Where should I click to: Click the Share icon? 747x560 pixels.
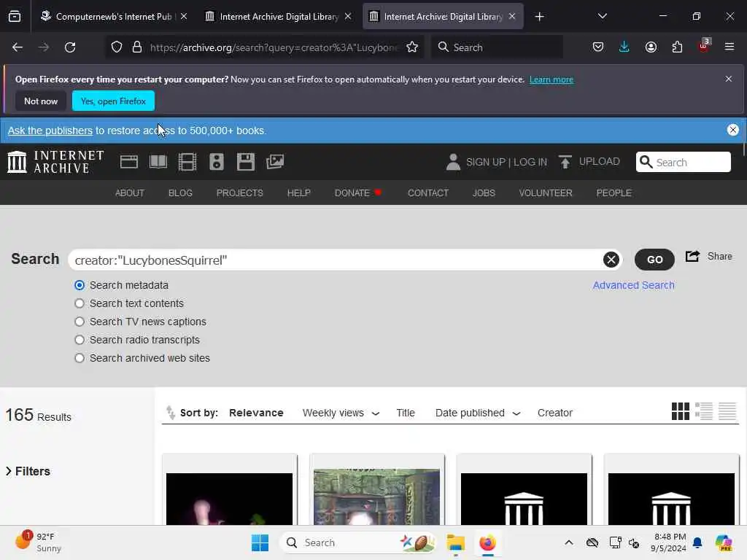pyautogui.click(x=693, y=256)
